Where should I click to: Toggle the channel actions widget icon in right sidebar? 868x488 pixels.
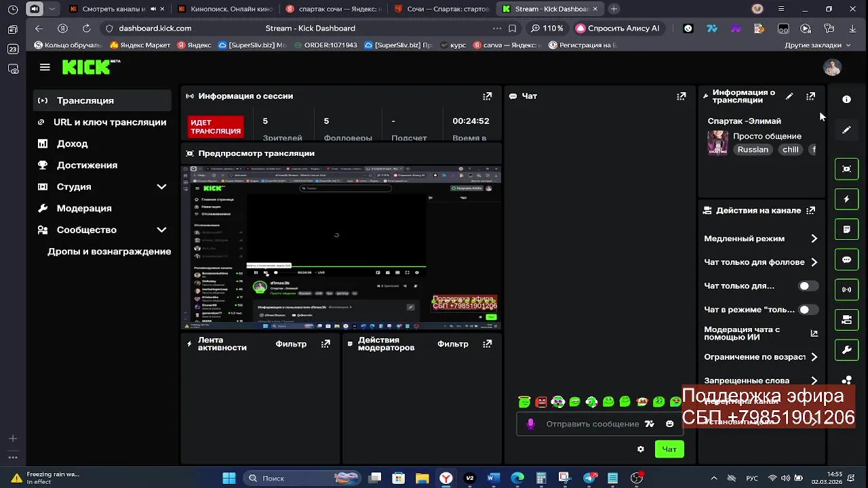[x=846, y=320]
